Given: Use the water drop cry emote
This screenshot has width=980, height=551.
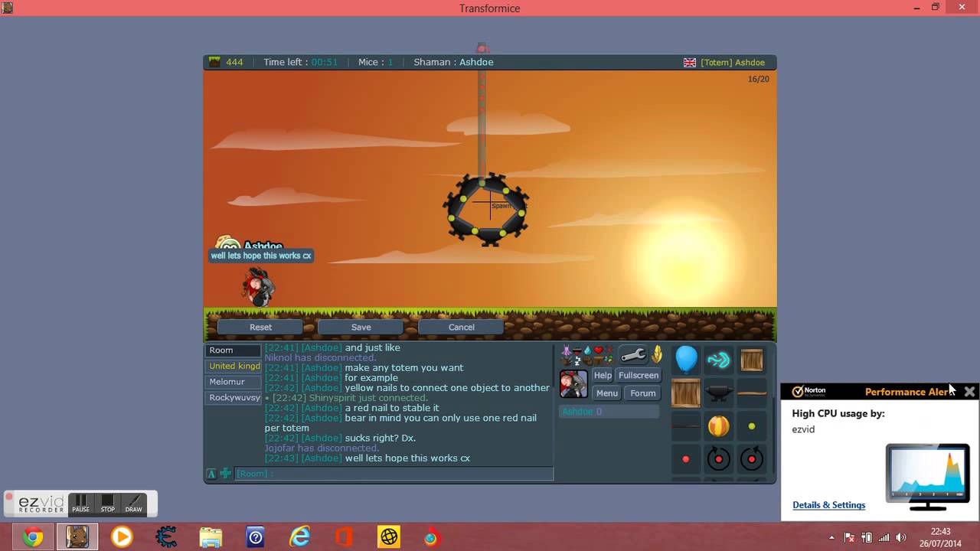Looking at the screenshot, I should (587, 350).
